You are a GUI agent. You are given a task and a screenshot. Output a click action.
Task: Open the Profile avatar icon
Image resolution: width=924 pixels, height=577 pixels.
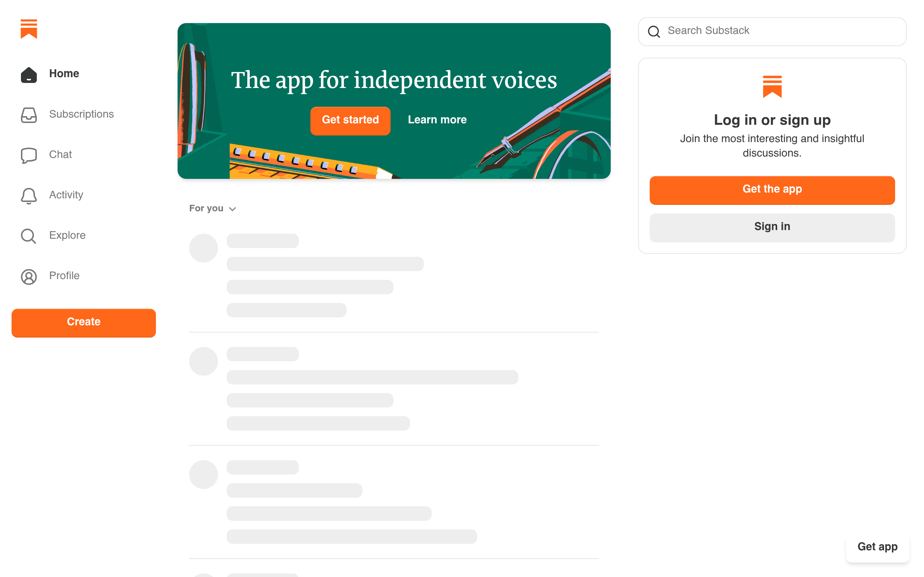pyautogui.click(x=29, y=276)
